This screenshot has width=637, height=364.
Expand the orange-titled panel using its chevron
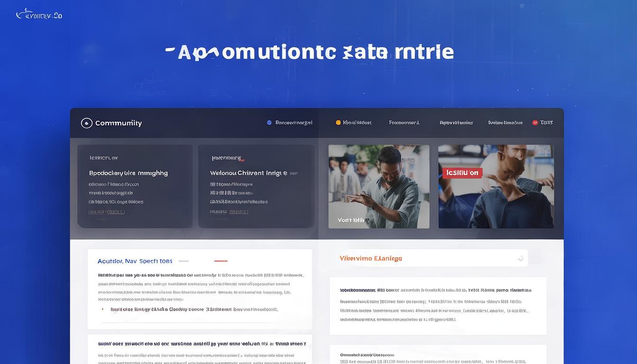click(x=520, y=258)
